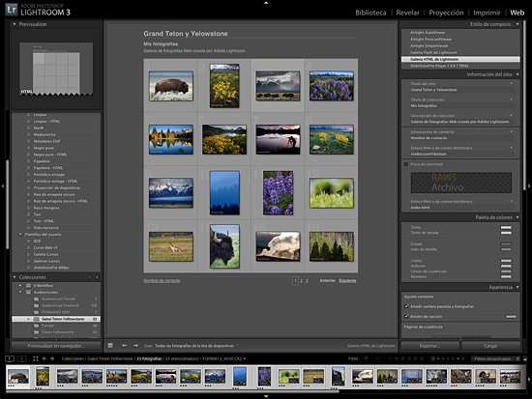Click the filter lock switch icon

coord(525,358)
